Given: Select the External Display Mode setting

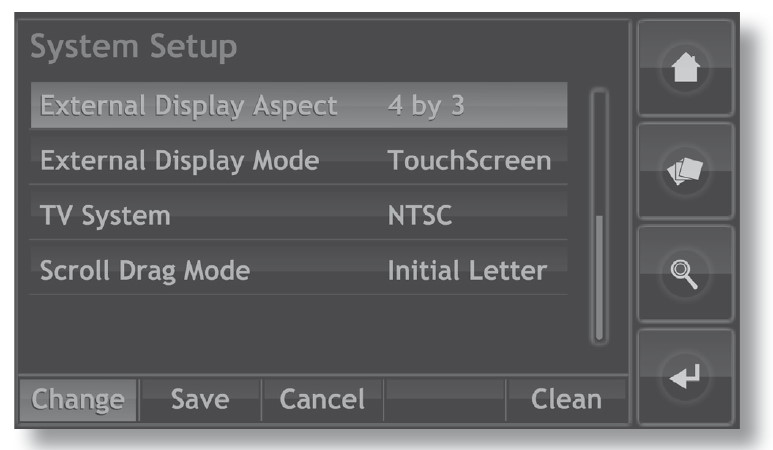Looking at the screenshot, I should pyautogui.click(x=299, y=161).
